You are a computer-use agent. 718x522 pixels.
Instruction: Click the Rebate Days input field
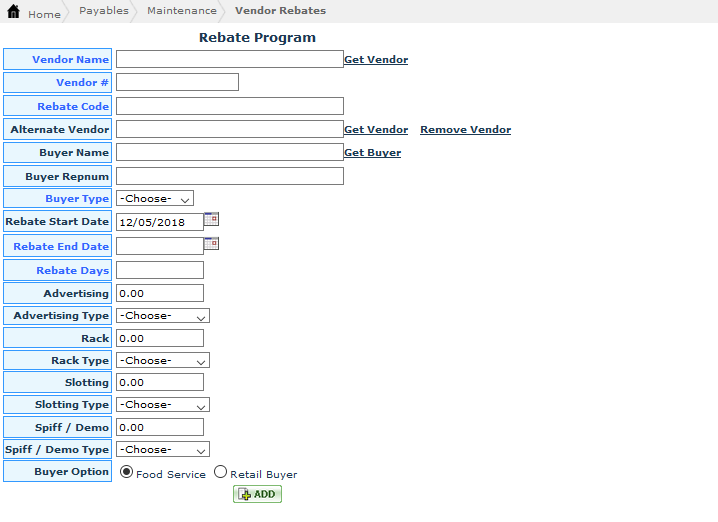coord(160,270)
